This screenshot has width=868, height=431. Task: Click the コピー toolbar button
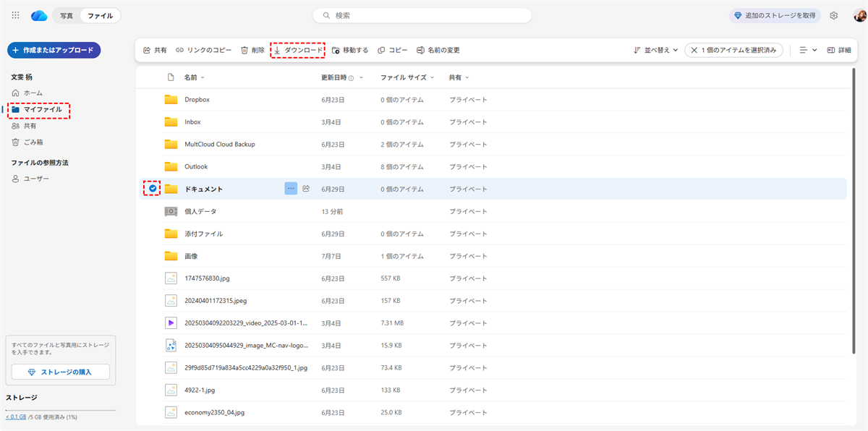[x=393, y=50]
